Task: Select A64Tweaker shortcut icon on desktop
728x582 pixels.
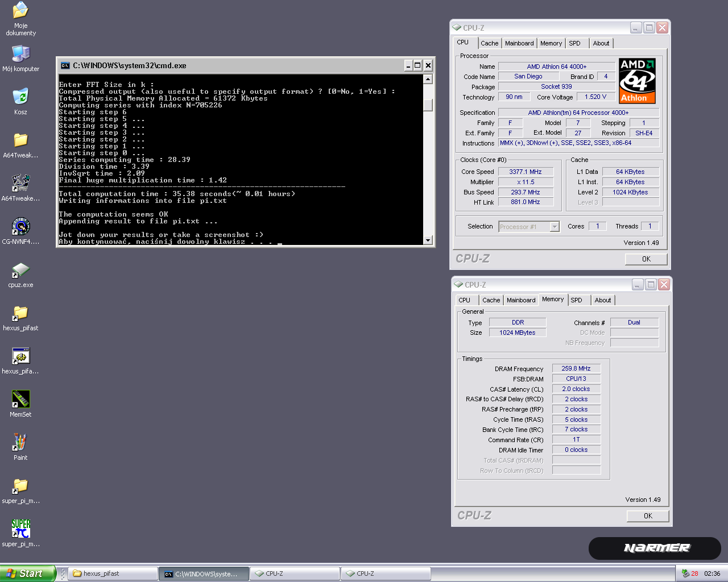Action: pyautogui.click(x=20, y=183)
